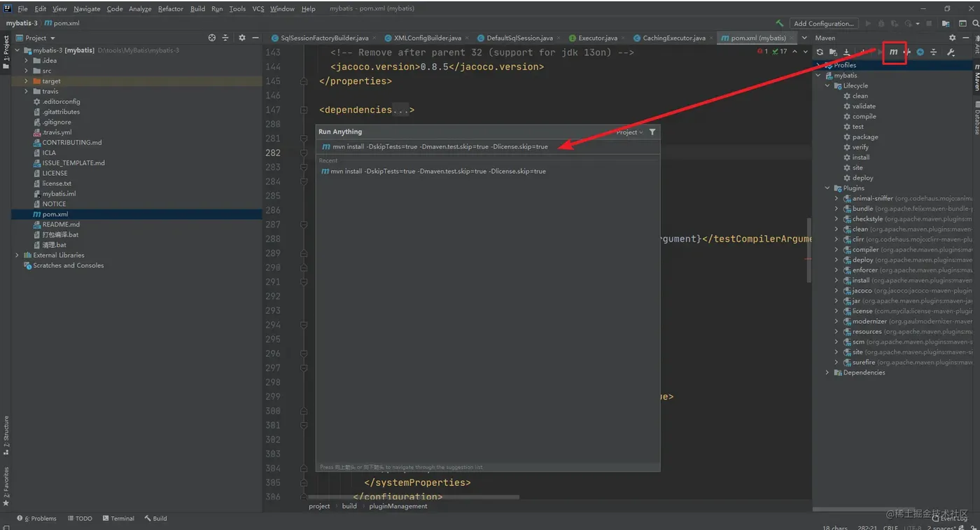Click Select Opened File target icon in Project panel

click(x=212, y=38)
